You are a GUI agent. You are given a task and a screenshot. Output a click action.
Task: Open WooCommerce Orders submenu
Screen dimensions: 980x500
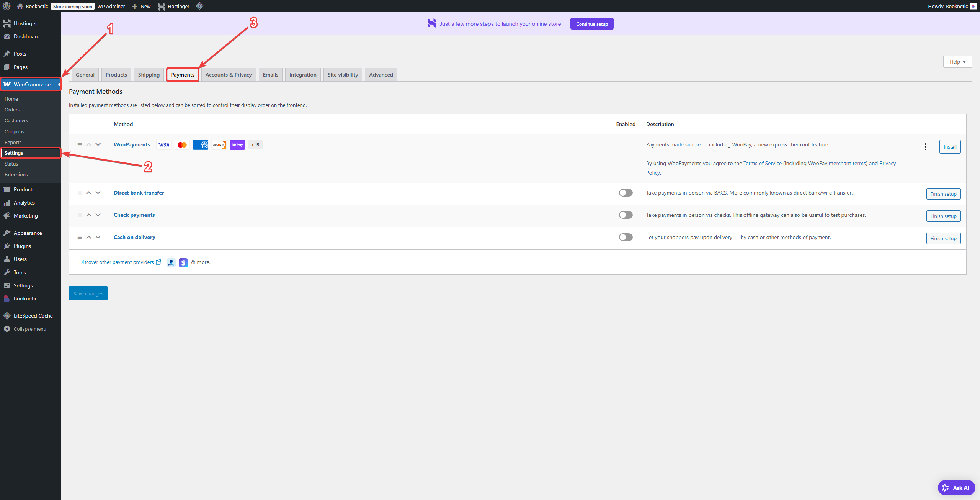(31, 110)
